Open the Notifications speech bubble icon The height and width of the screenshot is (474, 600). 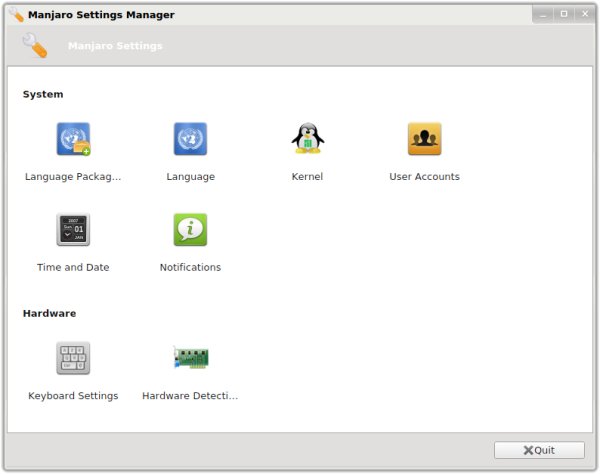point(190,230)
